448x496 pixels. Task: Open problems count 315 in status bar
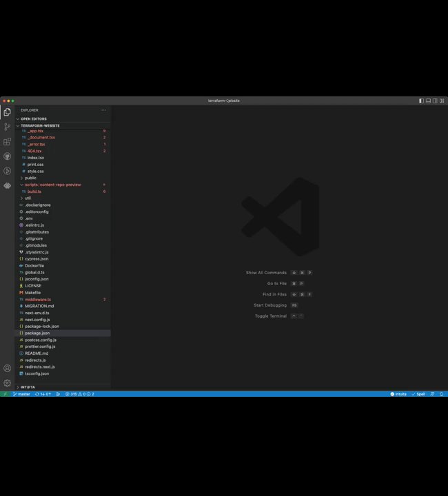80,394
